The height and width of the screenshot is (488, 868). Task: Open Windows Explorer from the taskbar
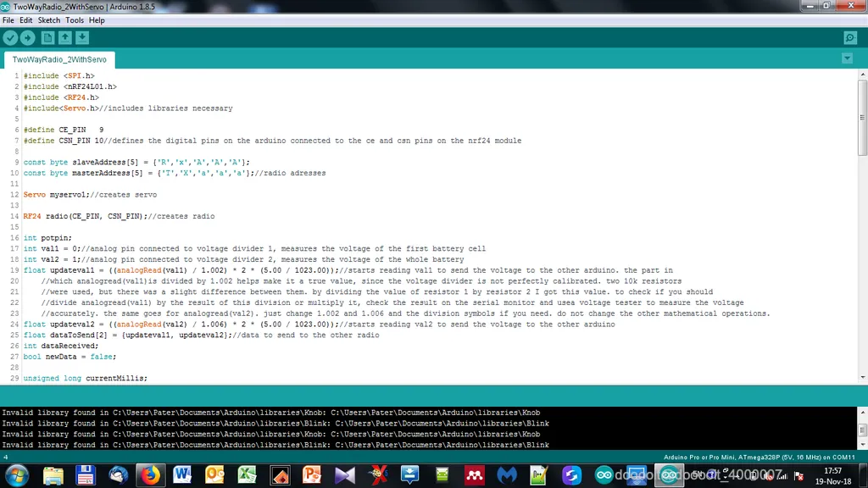[x=53, y=475]
